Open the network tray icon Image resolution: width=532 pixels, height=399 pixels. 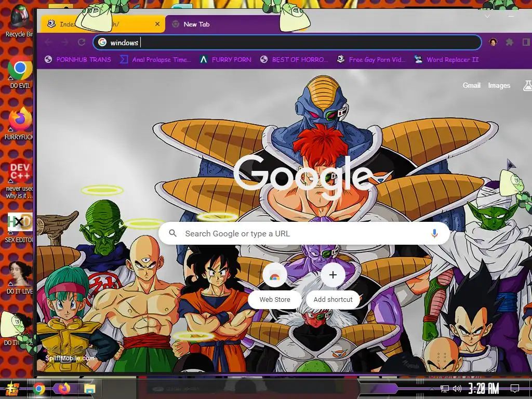pyautogui.click(x=445, y=389)
